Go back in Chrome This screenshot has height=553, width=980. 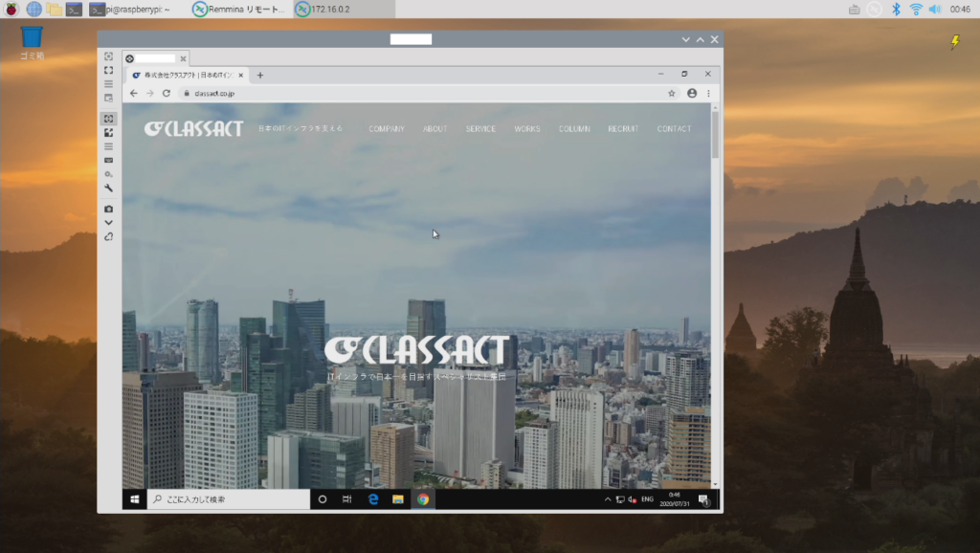tap(134, 93)
